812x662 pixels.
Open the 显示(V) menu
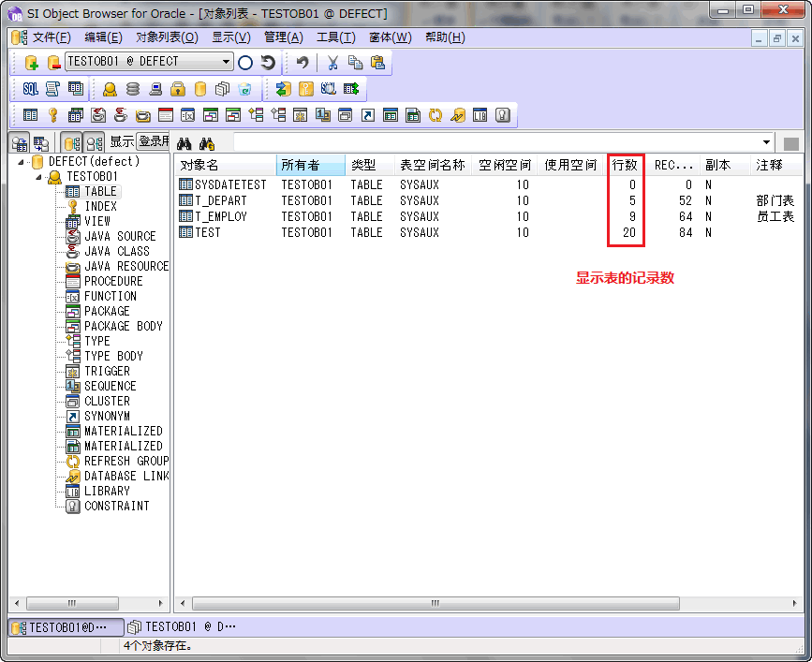[231, 37]
